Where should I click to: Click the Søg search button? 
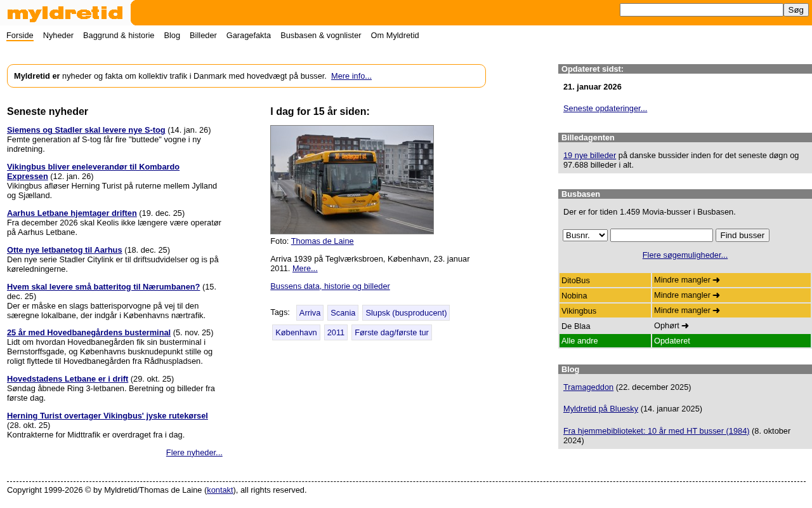coord(796,10)
